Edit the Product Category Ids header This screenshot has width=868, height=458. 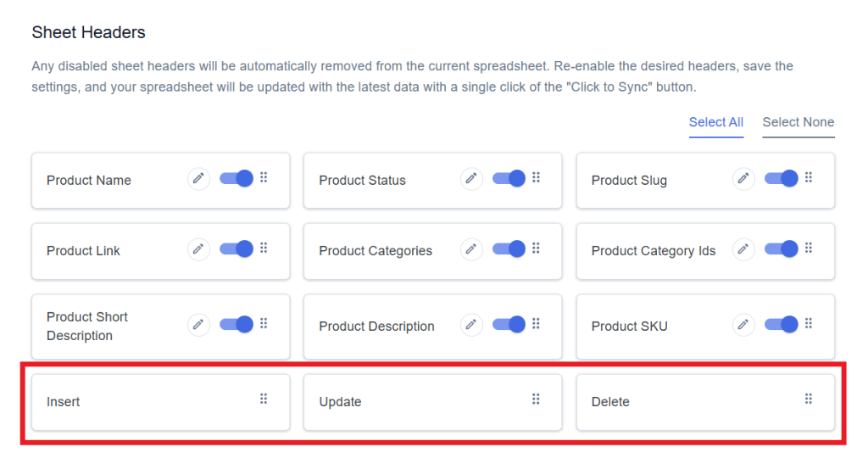743,249
